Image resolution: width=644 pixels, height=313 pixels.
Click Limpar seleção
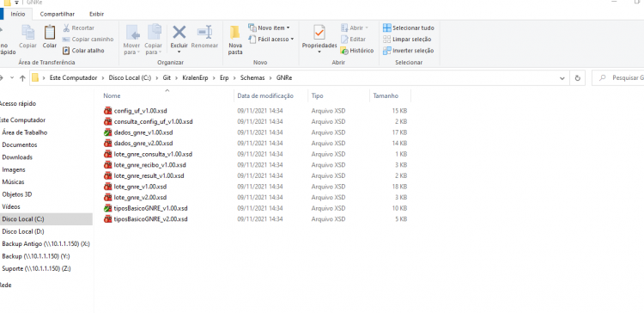click(x=407, y=39)
